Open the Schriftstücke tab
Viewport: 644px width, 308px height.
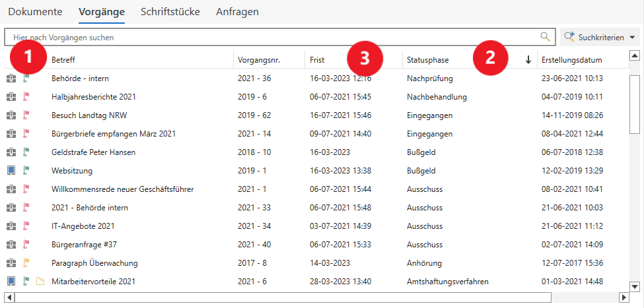click(x=170, y=12)
